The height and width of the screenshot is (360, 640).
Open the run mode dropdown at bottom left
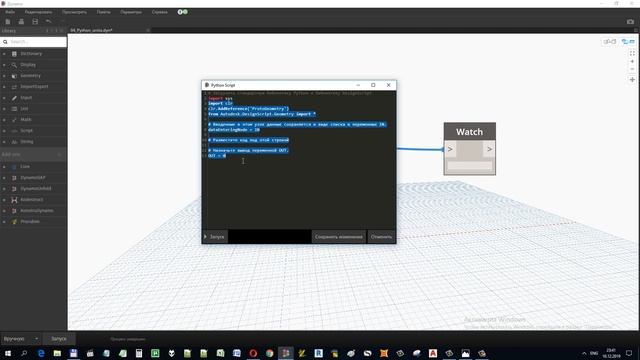point(20,339)
